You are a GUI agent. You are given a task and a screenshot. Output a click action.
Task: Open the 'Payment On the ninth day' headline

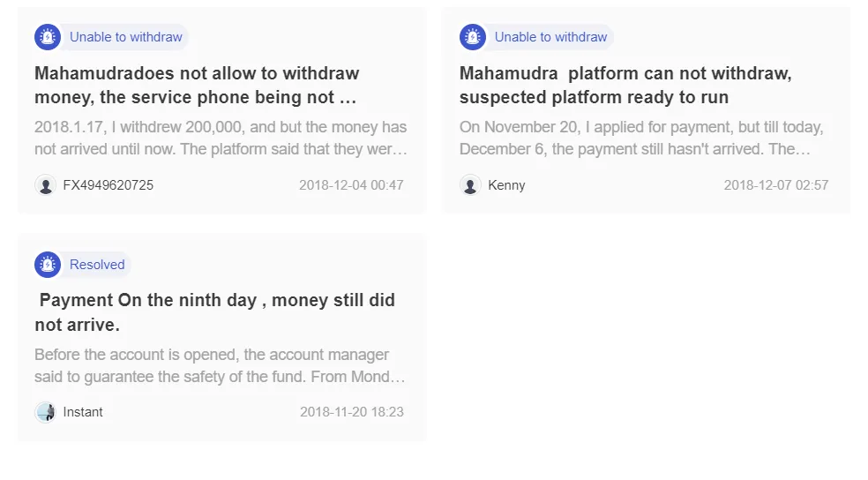[x=214, y=312]
